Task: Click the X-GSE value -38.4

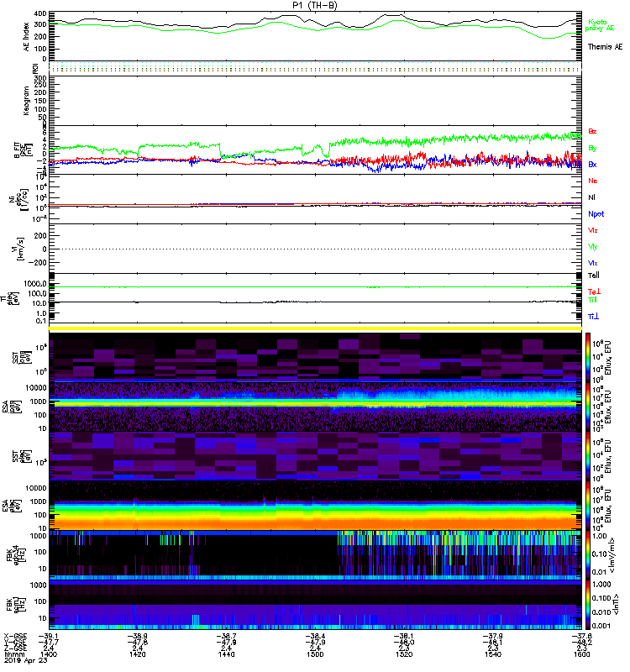Action: pos(315,636)
